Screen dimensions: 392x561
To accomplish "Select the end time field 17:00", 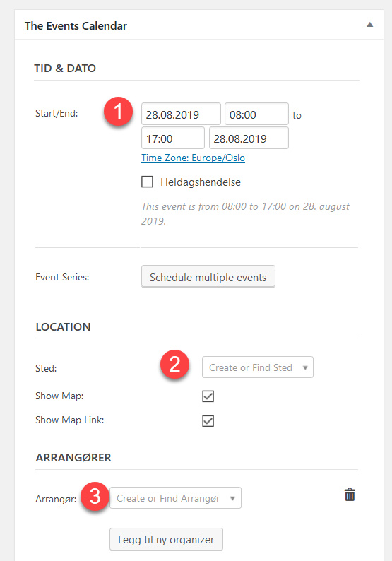I will (173, 138).
